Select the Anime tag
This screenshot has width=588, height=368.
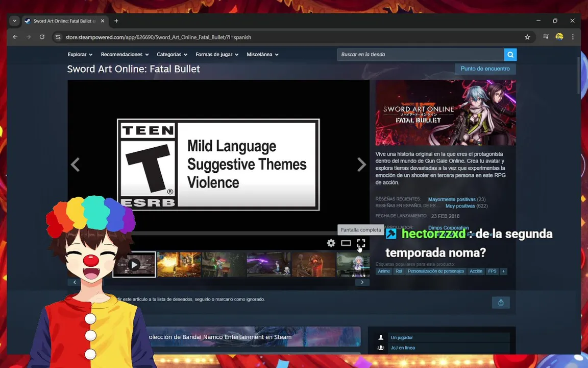pos(384,271)
